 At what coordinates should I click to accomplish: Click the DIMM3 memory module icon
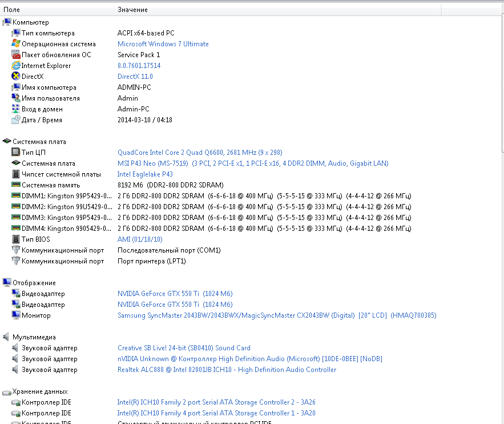coord(16,218)
